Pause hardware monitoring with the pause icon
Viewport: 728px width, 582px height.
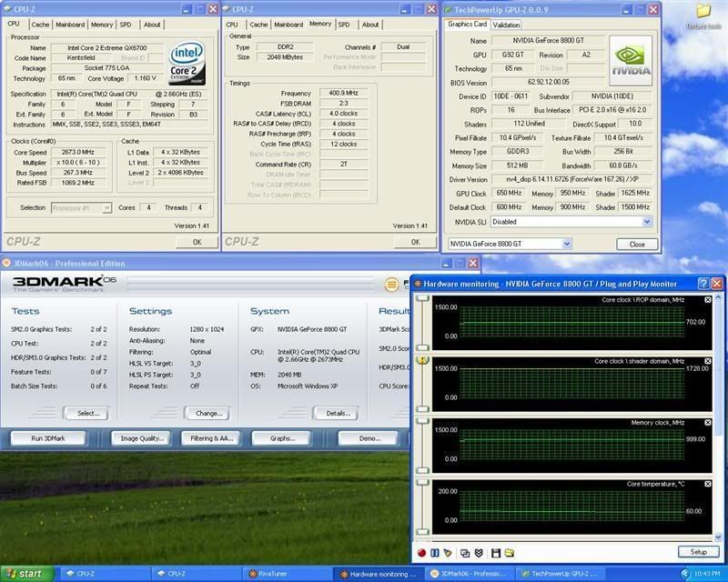(435, 552)
